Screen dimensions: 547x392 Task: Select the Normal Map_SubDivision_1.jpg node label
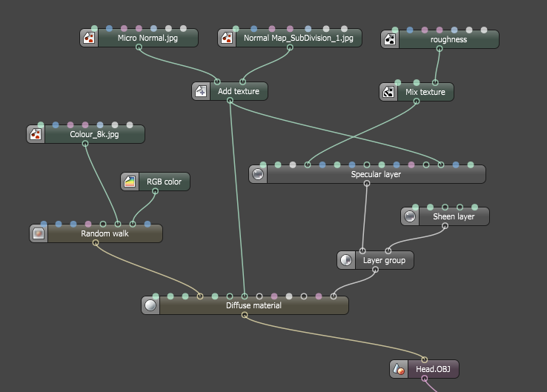298,38
